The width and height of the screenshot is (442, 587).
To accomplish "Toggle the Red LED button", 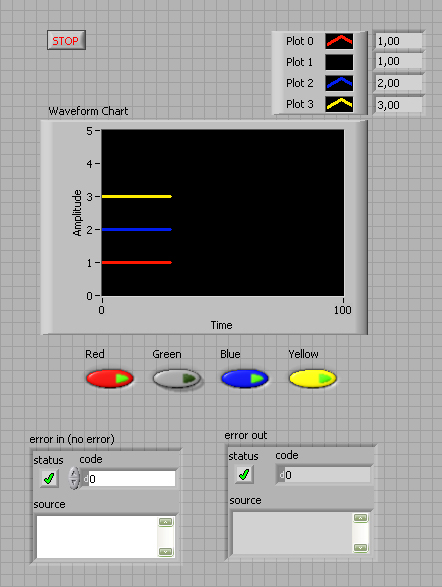I will pos(110,378).
